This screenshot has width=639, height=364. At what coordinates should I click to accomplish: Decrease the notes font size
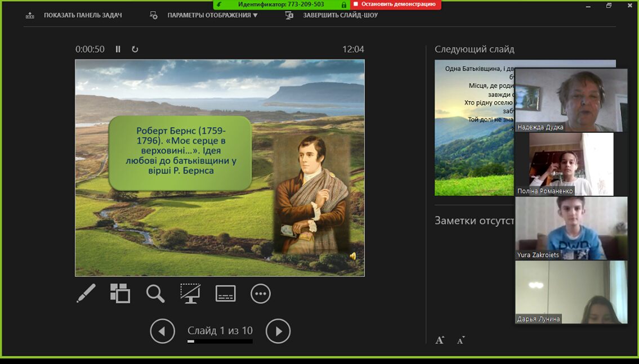click(461, 340)
